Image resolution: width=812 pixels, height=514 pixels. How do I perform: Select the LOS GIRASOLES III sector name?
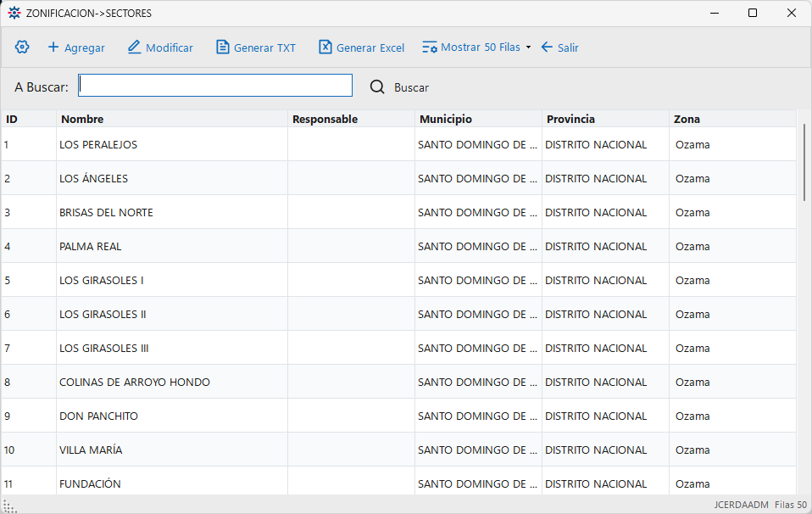click(x=104, y=349)
